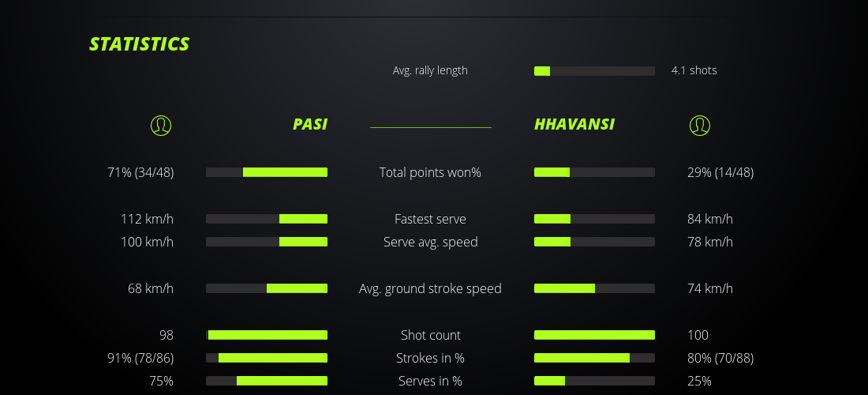Click Hhavansi's Shot count bar
Screen dimensions: 868x395
594,335
